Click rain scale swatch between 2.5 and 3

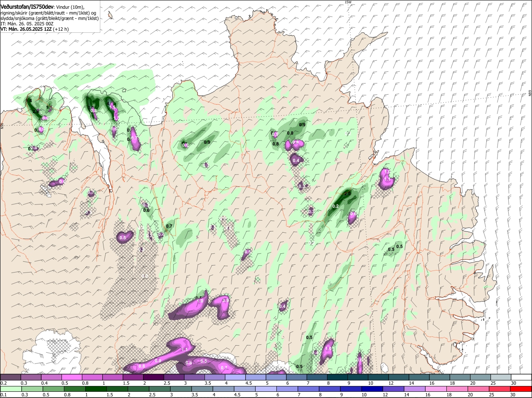[160, 389]
